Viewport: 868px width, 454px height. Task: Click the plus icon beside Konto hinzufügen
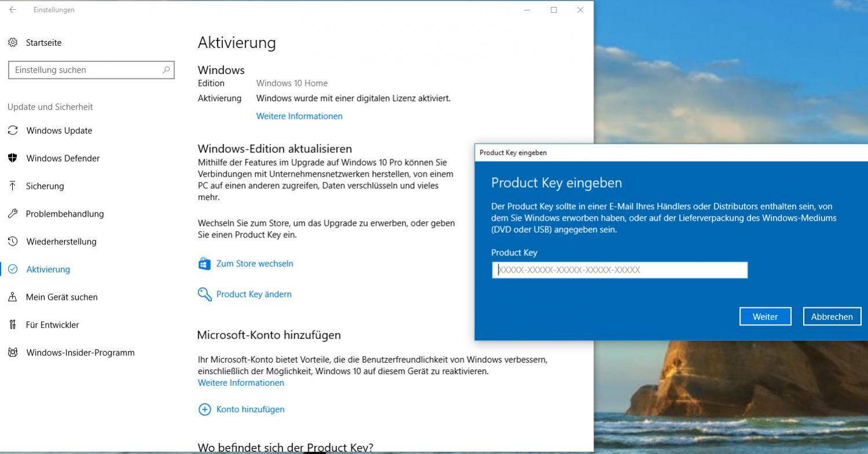tap(204, 409)
